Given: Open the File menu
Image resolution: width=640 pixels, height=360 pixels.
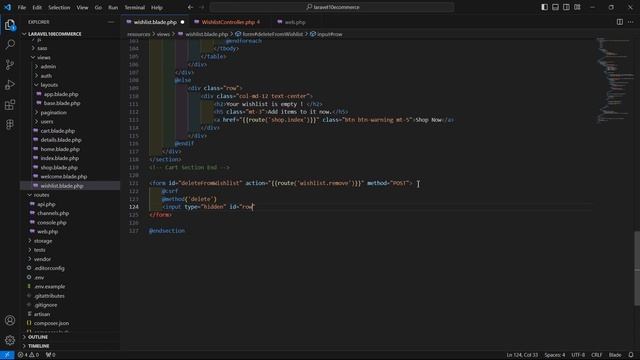Looking at the screenshot, I should coord(22,7).
